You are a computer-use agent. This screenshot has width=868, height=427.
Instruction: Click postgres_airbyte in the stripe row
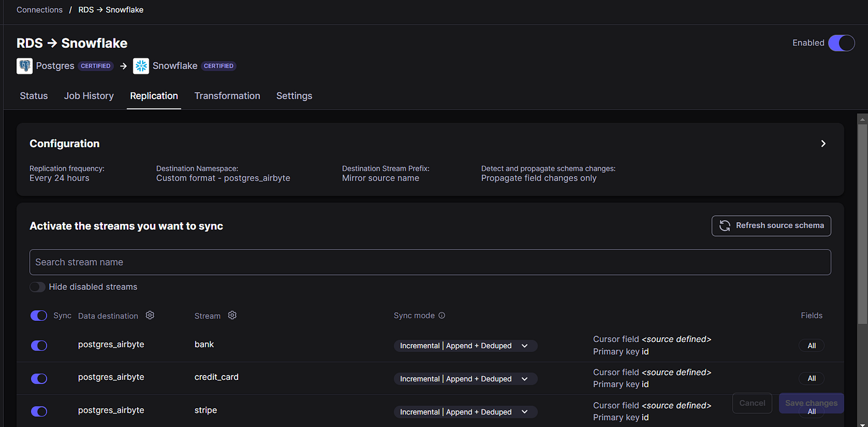pos(111,410)
